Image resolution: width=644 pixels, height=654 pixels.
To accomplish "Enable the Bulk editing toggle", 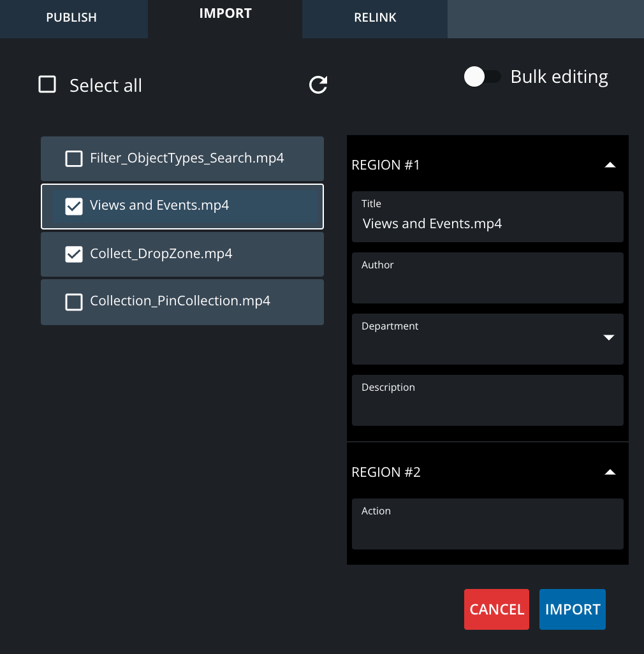I will pyautogui.click(x=483, y=76).
